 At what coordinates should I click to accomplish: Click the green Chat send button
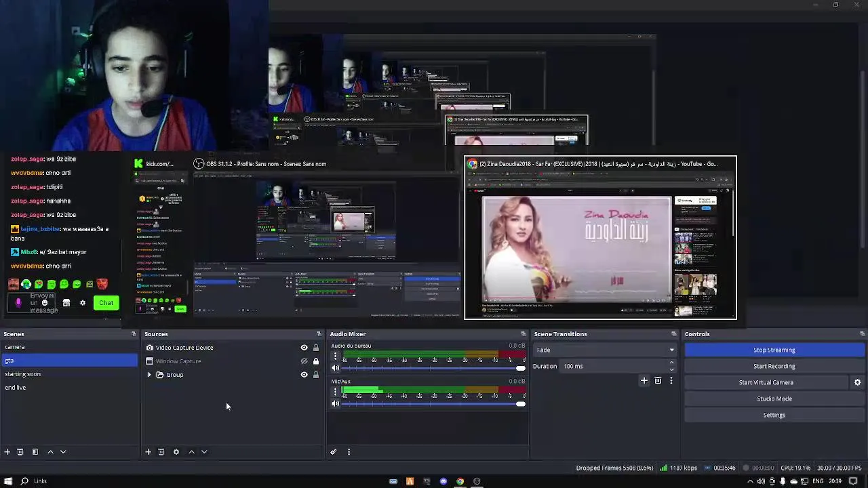click(x=106, y=303)
